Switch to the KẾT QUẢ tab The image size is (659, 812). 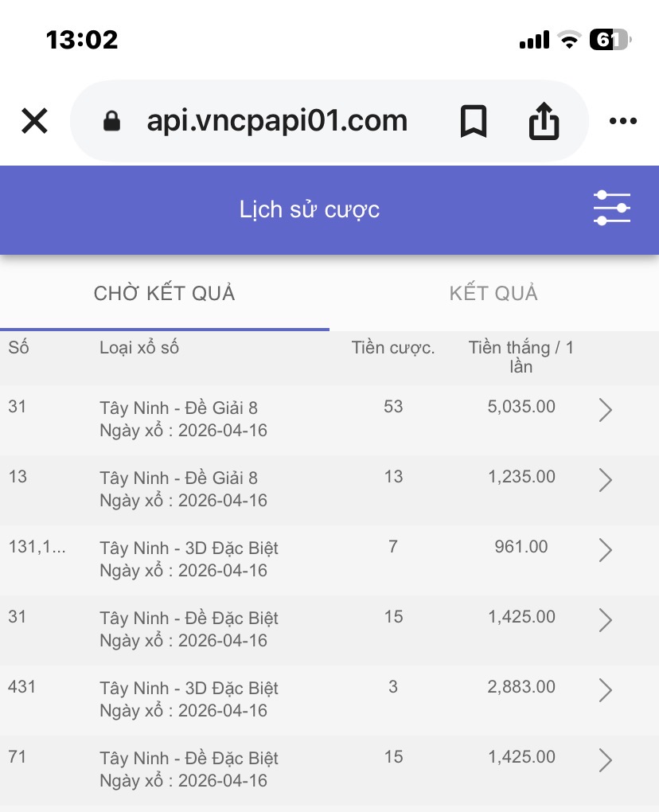(493, 294)
